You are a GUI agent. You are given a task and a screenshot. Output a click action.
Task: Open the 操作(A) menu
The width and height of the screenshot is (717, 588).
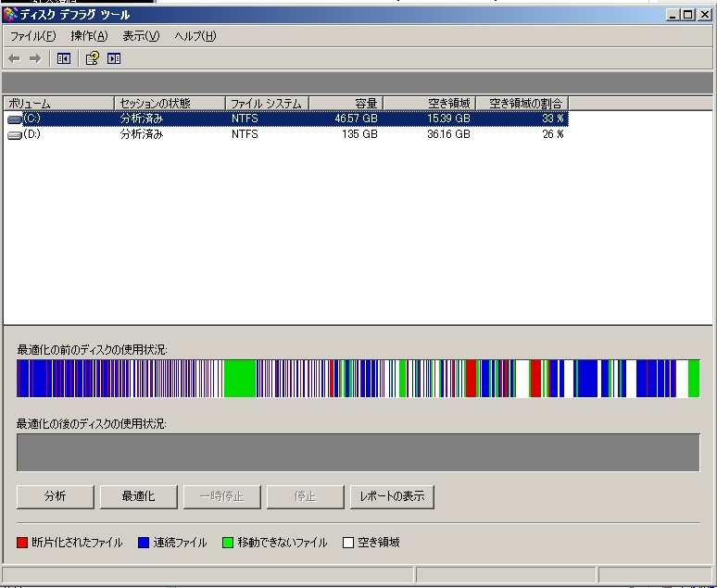coord(89,36)
